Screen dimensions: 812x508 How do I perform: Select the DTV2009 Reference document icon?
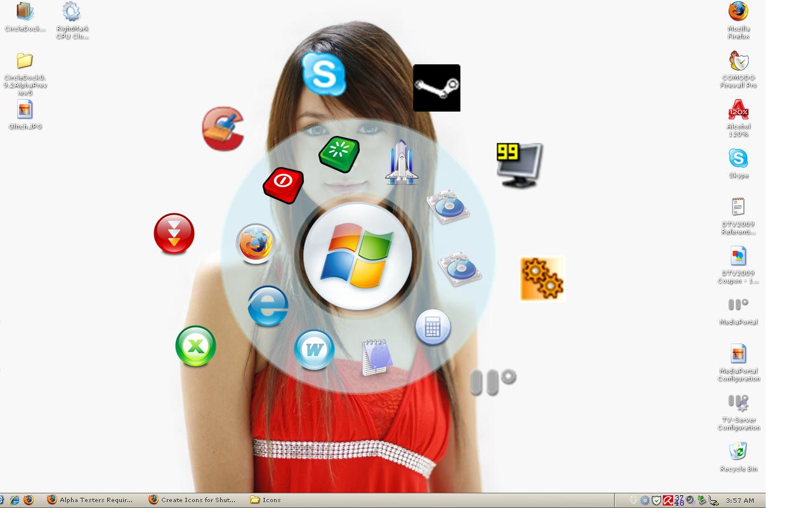[738, 217]
